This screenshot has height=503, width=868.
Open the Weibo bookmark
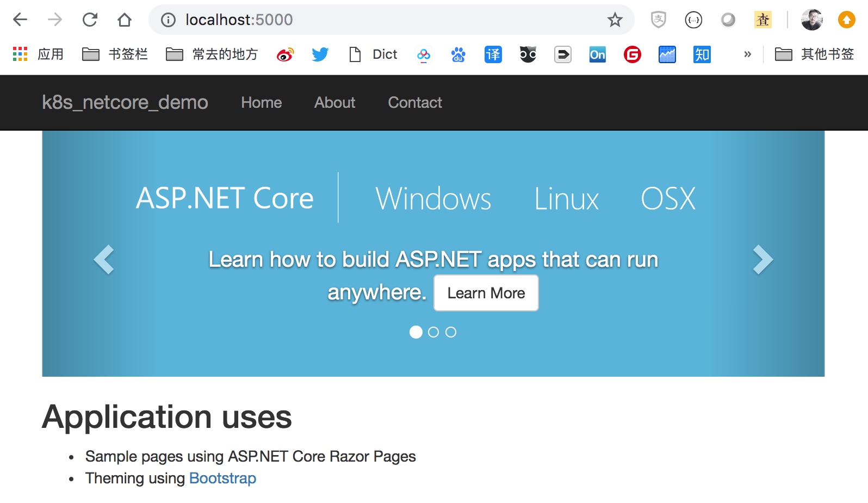click(x=286, y=54)
